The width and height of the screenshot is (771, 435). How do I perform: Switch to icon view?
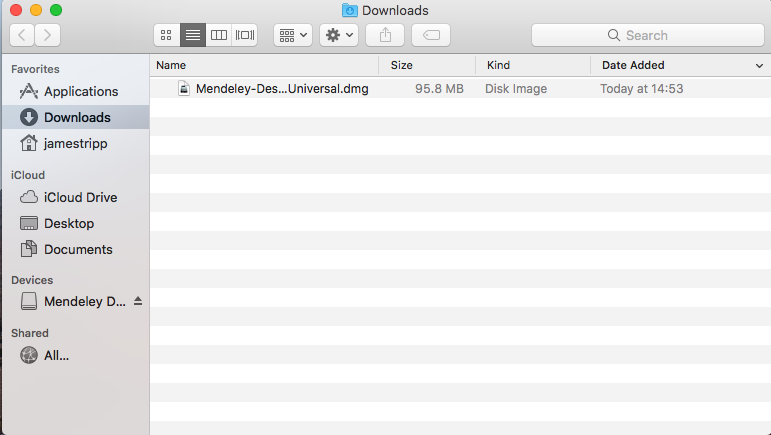coord(167,35)
